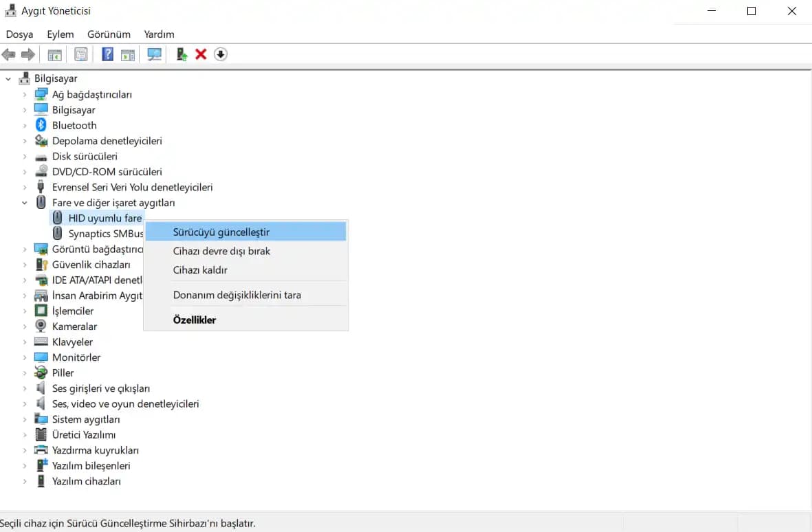
Task: Click the properties sheet toolbar icon
Action: point(81,54)
